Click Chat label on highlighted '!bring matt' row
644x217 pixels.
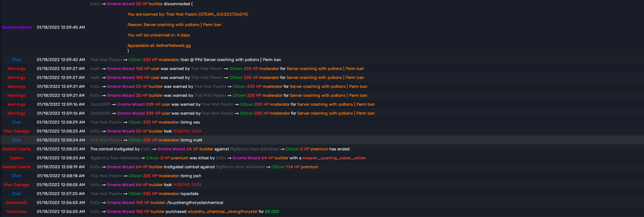[16, 140]
